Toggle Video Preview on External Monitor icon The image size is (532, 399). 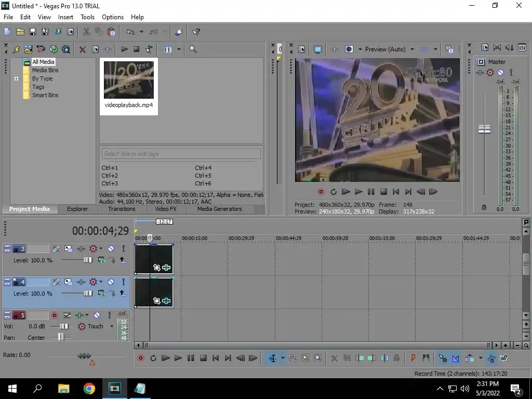pyautogui.click(x=317, y=49)
